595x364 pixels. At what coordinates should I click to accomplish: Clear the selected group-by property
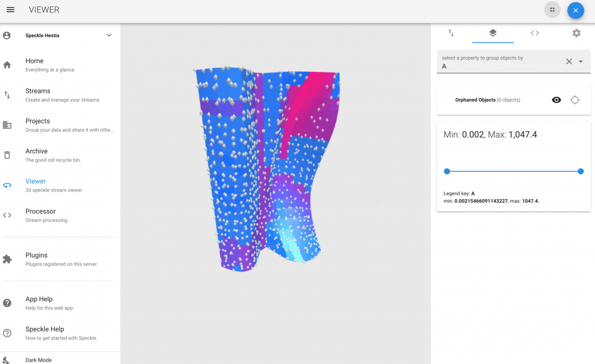click(x=569, y=62)
